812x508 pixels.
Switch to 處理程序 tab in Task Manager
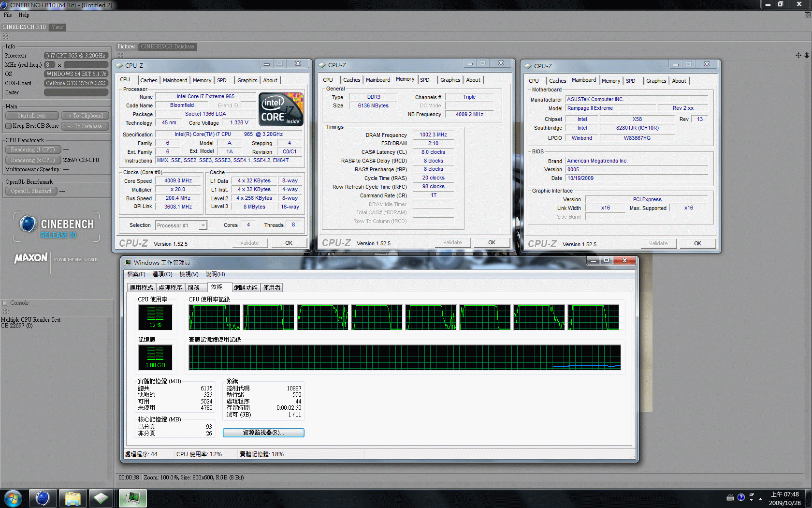pos(170,287)
